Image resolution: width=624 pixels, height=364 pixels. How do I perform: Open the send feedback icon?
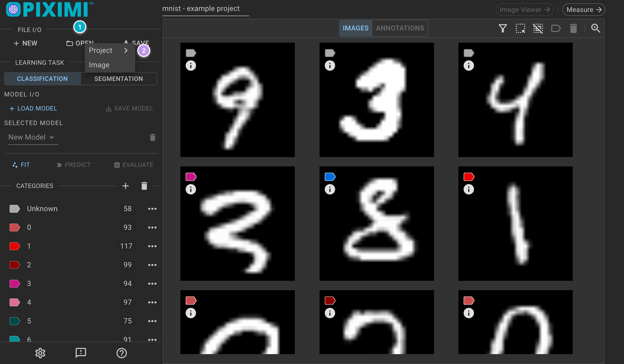click(x=81, y=353)
